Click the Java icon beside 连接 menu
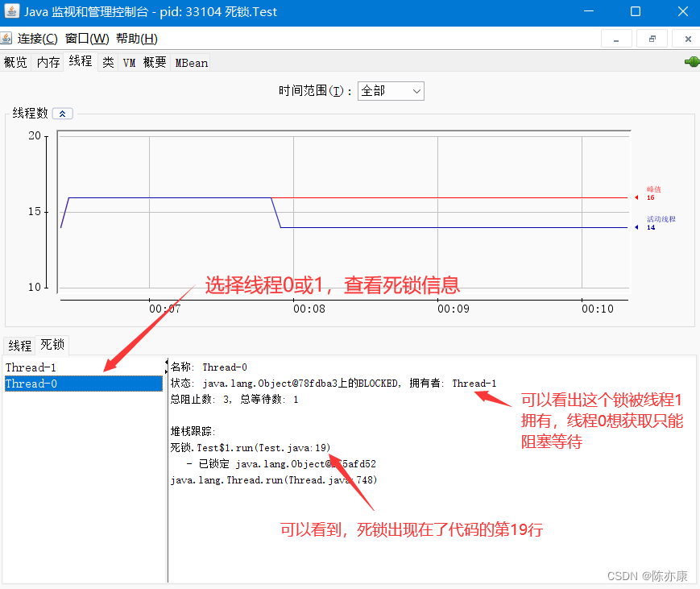 tap(6, 39)
